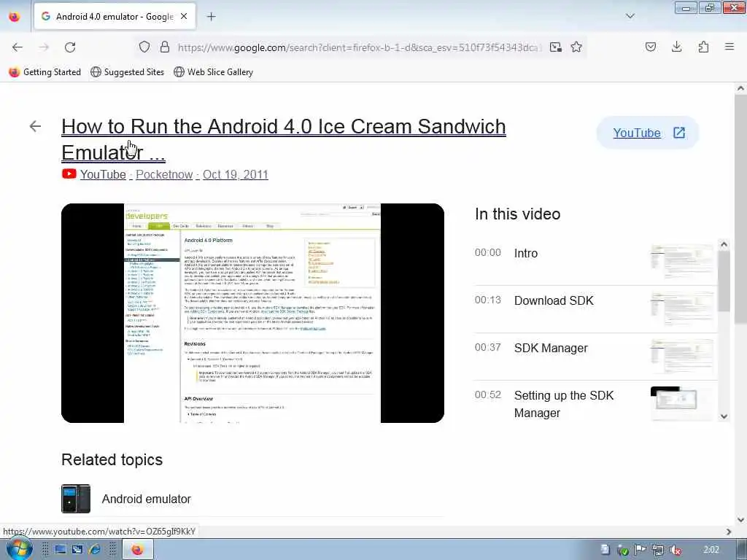This screenshot has height=560, width=747.
Task: Reload the page with refresh icon
Action: click(x=70, y=47)
